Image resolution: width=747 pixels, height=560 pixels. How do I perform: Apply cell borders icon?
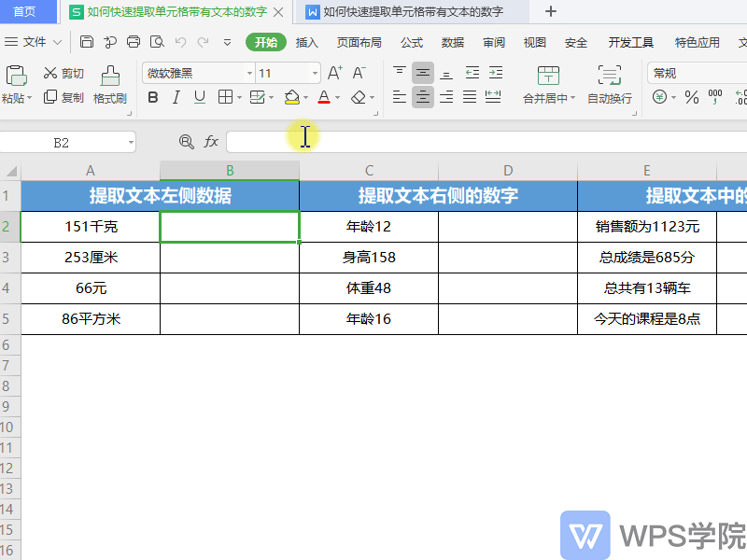[225, 97]
